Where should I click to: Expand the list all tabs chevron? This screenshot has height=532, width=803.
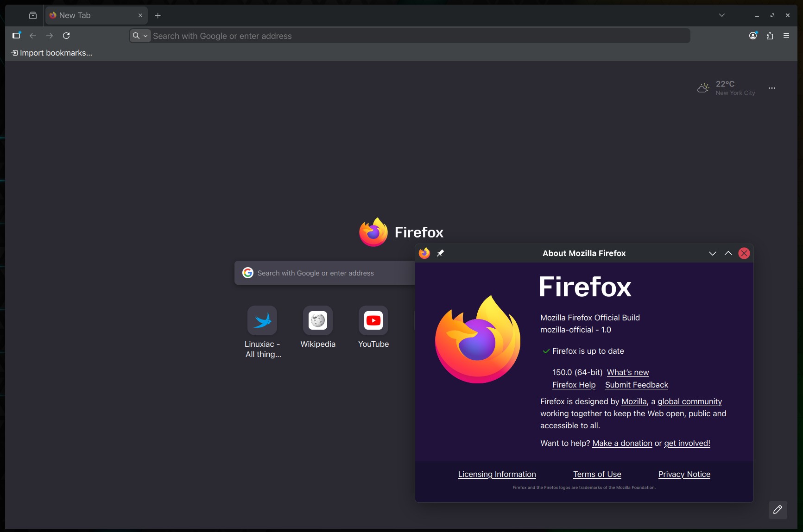(x=721, y=15)
